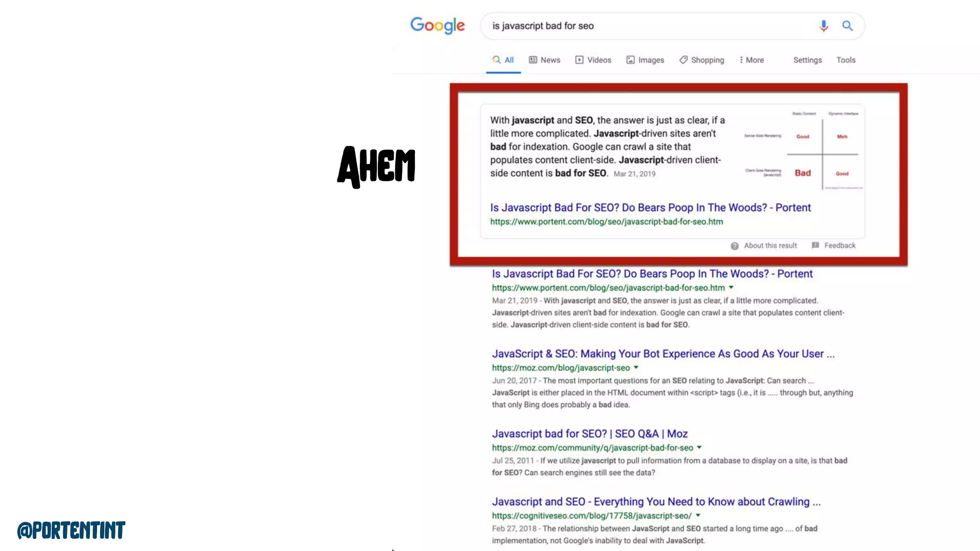Click the magnifying glass search button
Image resolution: width=980 pixels, height=551 pixels.
847,26
